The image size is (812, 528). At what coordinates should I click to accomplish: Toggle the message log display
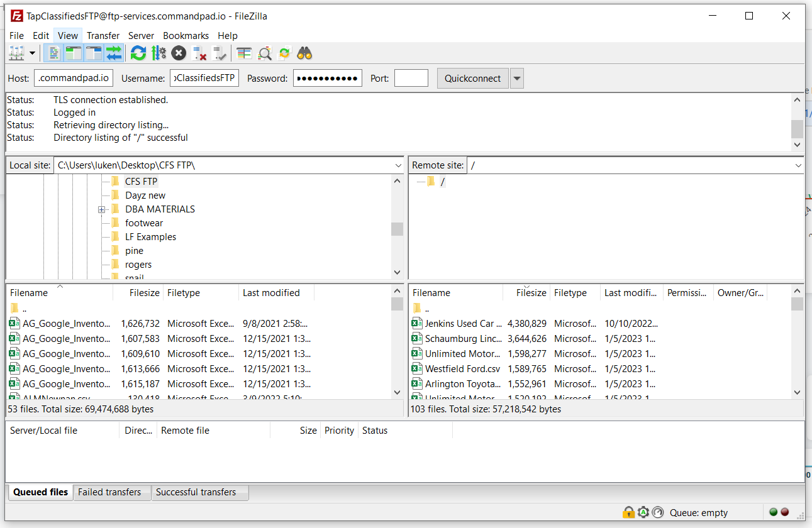click(x=53, y=53)
